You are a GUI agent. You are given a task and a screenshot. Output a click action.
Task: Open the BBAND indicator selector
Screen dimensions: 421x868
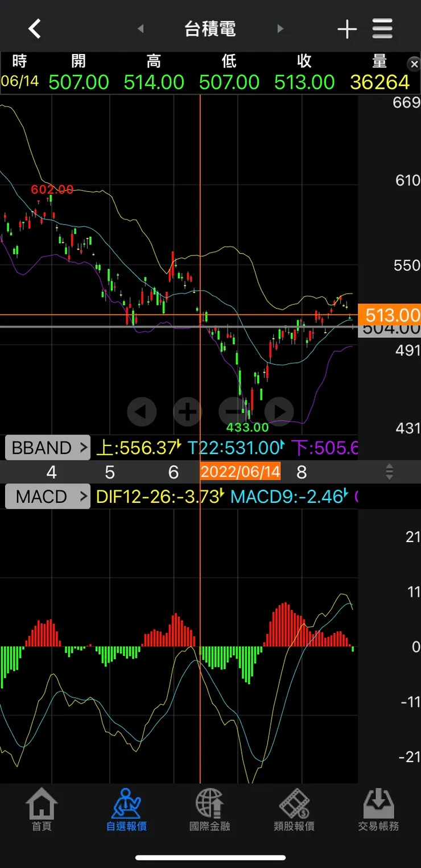(48, 448)
